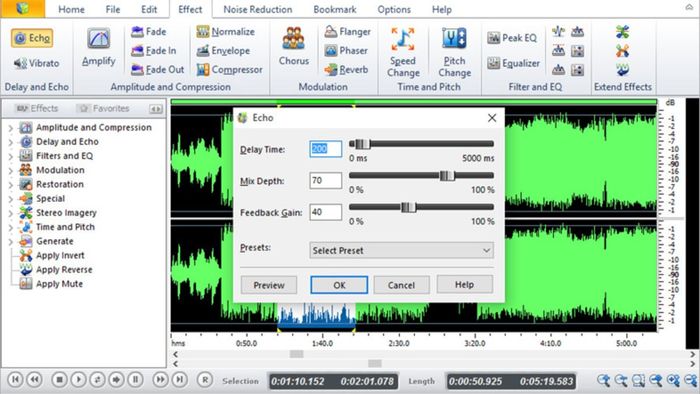Select the Vibrato effect
Screen dimensions: 700x394
36,63
